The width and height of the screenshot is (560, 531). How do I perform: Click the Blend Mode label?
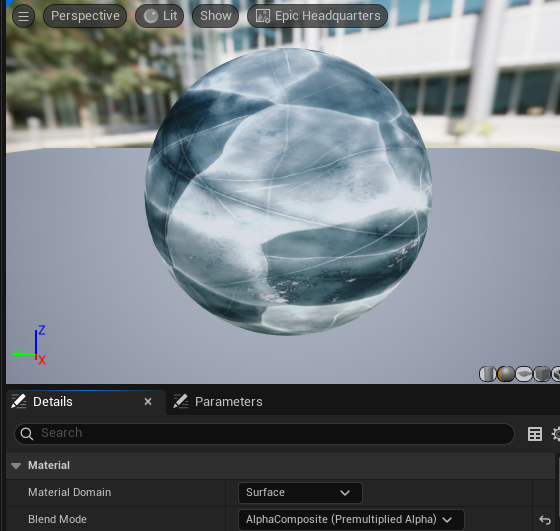[58, 519]
